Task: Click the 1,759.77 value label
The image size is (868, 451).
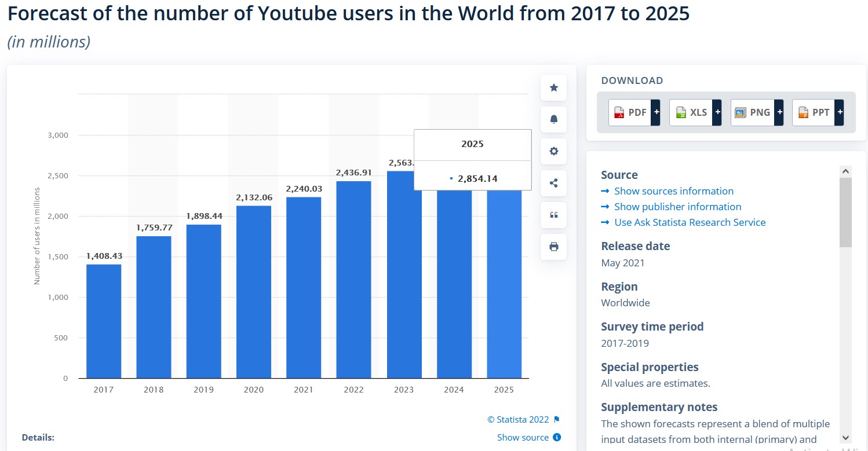Action: click(154, 228)
